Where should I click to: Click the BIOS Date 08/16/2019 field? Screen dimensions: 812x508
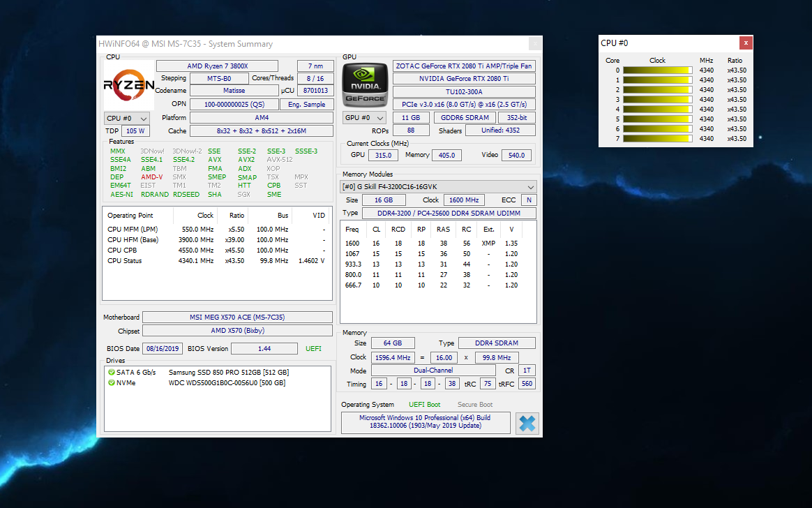point(163,349)
